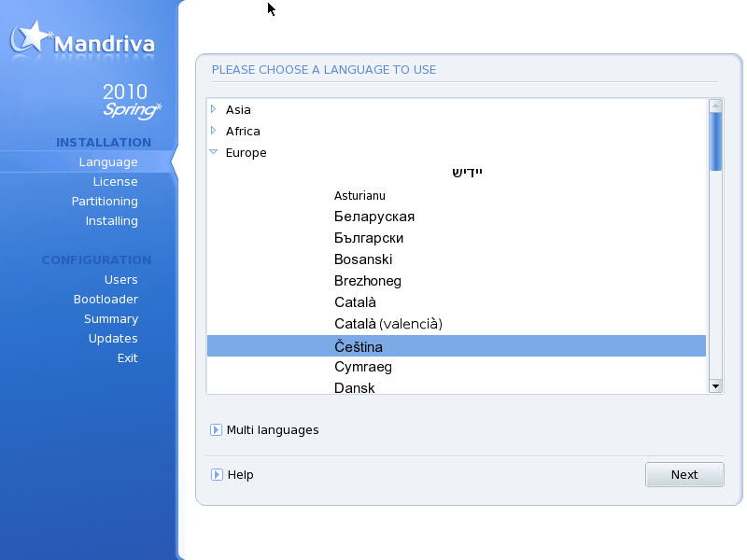
Task: Click the Mandriva star logo
Action: (32, 37)
